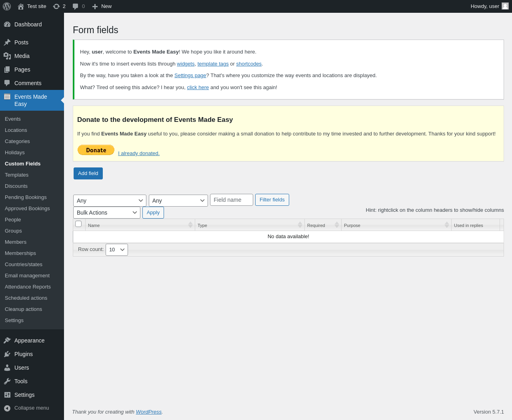The height and width of the screenshot is (420, 512).
Task: Click the 'I already donated.' link
Action: point(139,153)
